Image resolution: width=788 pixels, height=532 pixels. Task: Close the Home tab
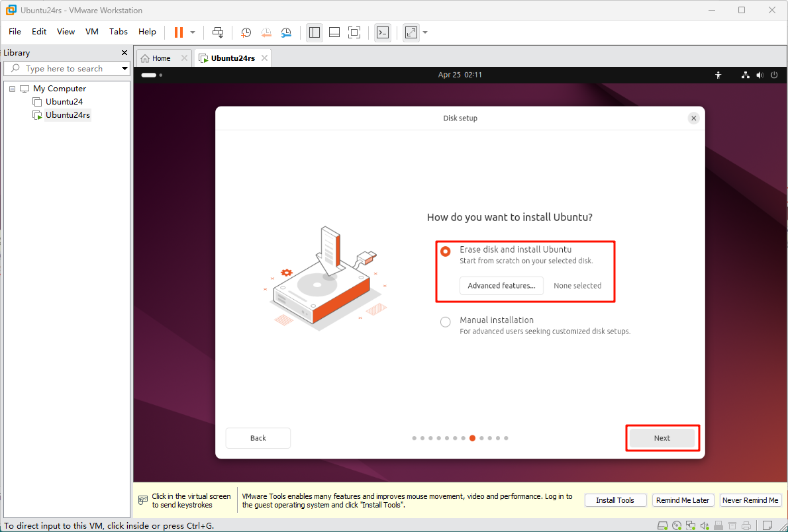(x=184, y=58)
